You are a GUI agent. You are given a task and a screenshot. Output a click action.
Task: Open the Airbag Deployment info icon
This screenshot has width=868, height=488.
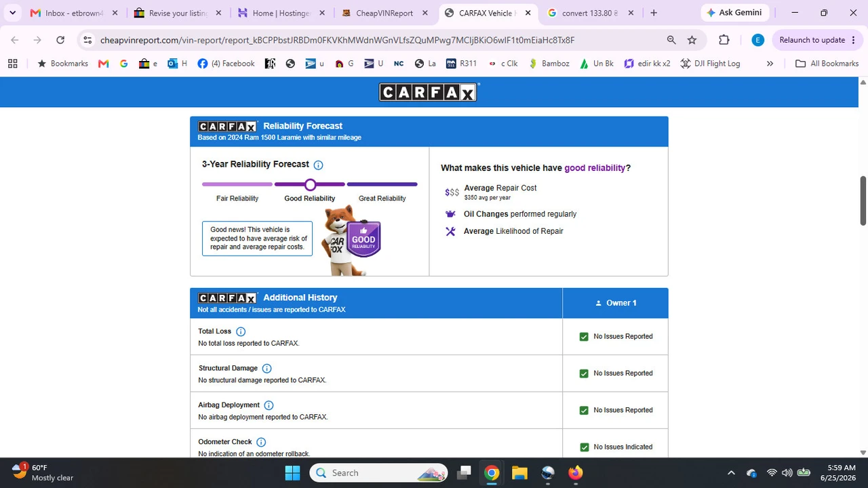point(269,405)
